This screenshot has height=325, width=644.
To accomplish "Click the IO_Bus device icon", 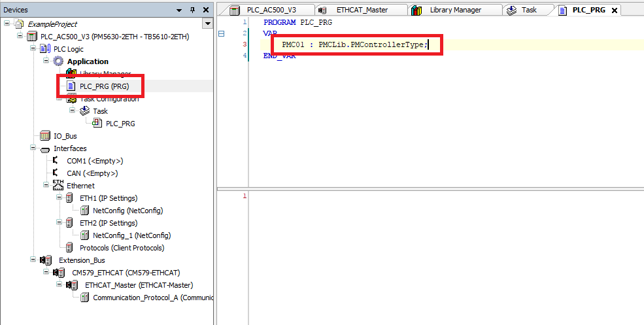I will point(45,135).
